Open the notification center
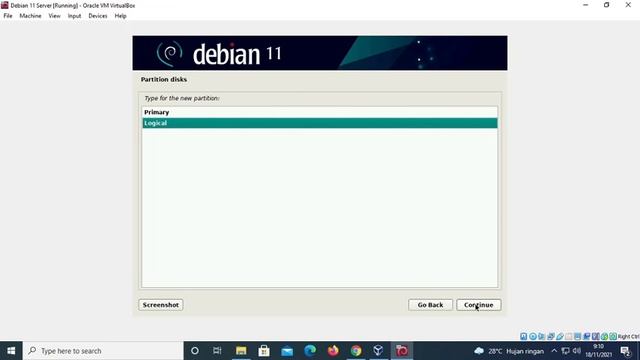 [625, 351]
